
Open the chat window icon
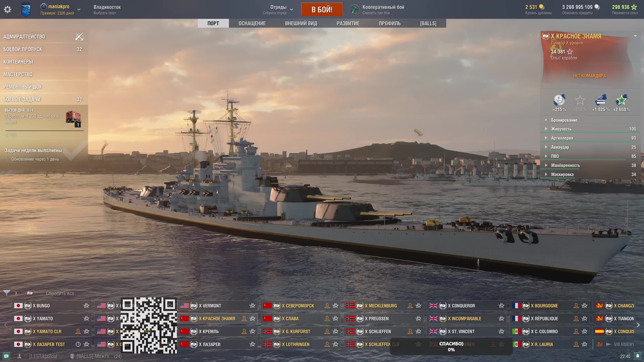point(6,356)
